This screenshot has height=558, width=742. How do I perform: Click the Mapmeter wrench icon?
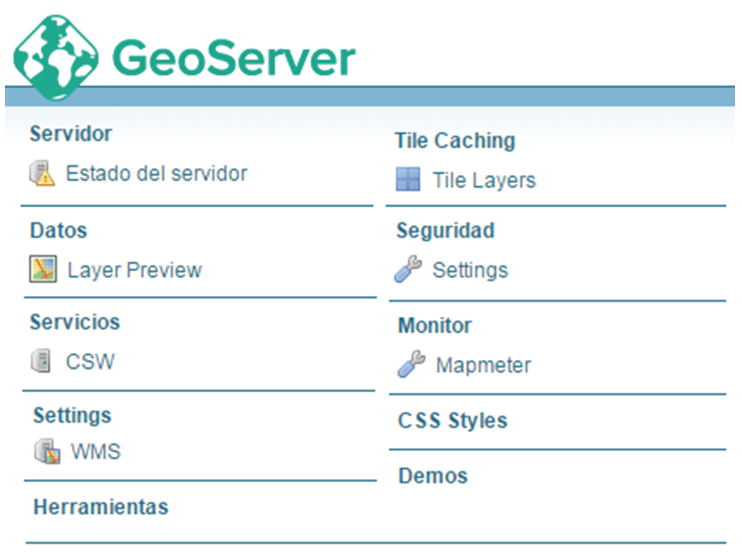[411, 363]
